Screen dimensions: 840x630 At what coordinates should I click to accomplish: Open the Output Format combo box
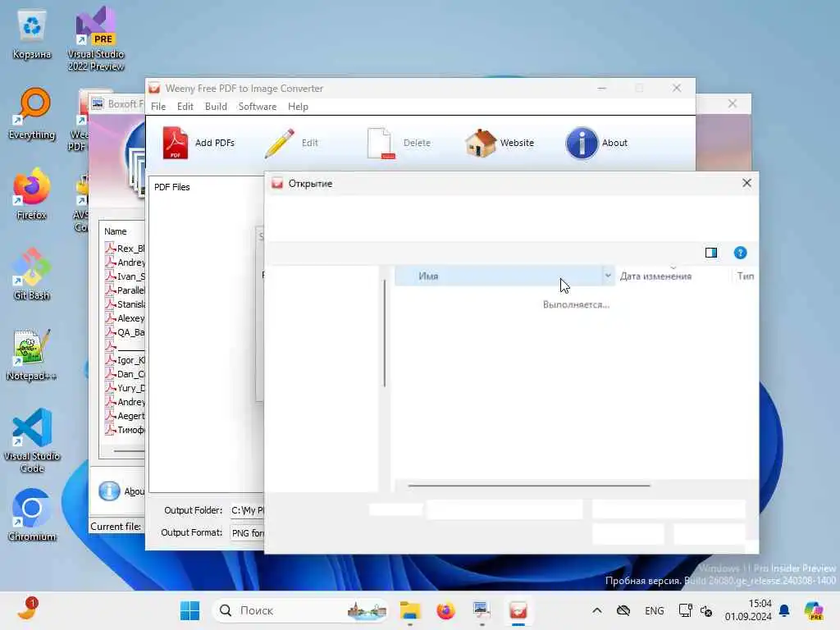247,533
